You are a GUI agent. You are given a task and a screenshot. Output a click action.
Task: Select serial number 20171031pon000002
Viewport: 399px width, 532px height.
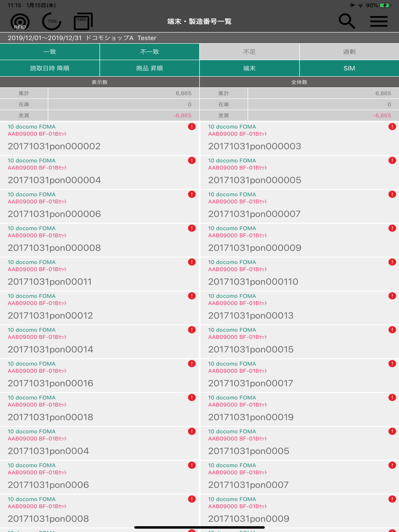54,146
